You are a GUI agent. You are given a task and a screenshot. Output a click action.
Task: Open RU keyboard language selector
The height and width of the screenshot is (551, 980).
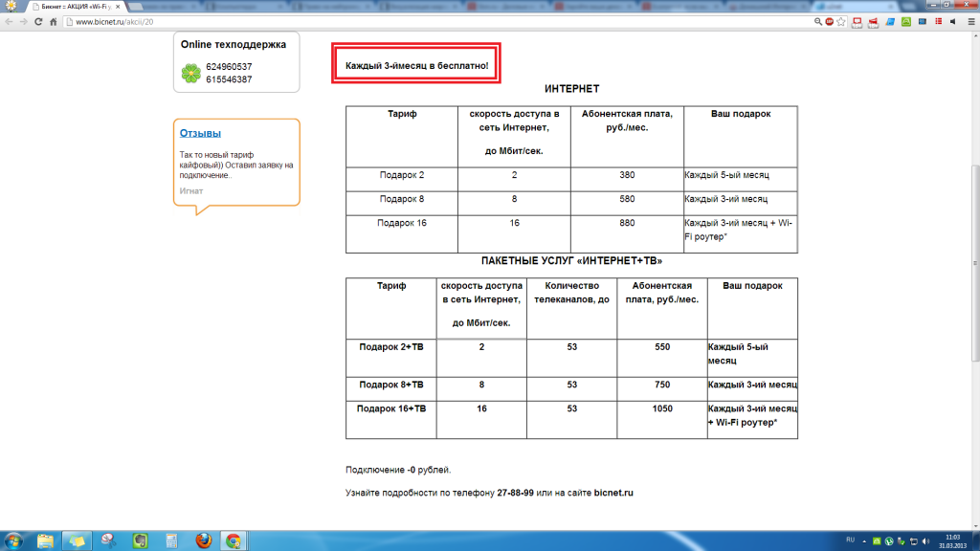(x=849, y=540)
